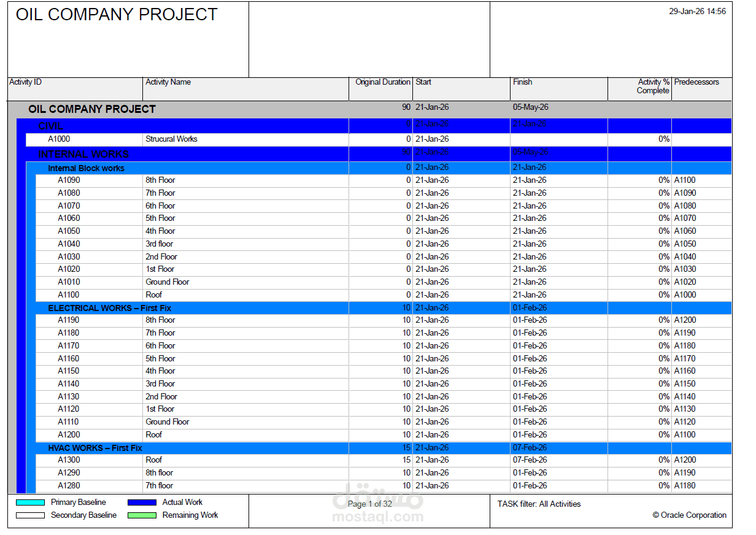The image size is (756, 535).
Task: Select the Original Duration column header
Action: (x=380, y=89)
